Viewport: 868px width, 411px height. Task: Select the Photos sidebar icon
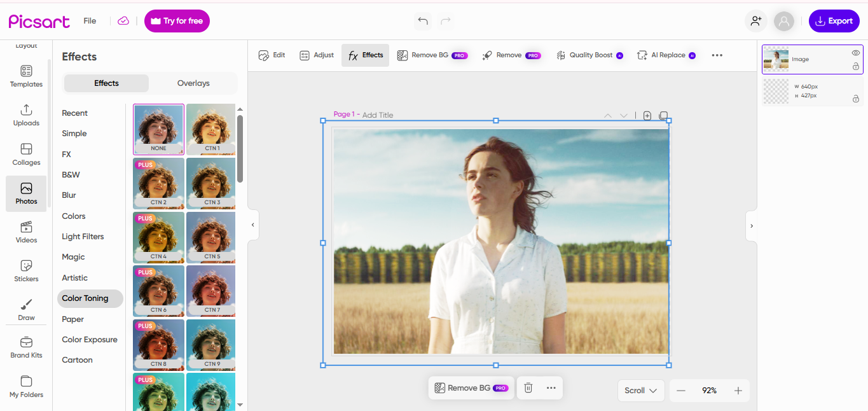pyautogui.click(x=26, y=193)
